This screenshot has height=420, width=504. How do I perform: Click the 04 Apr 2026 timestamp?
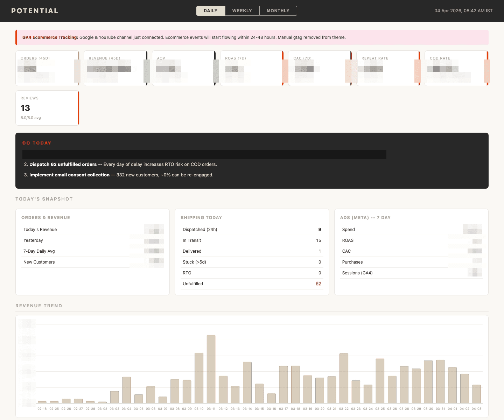coord(463,11)
